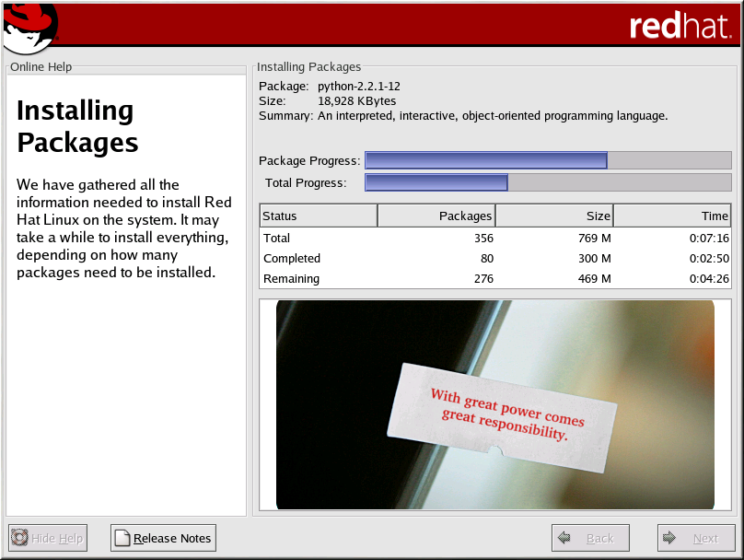Click the left arrow icon for Back

click(x=564, y=538)
